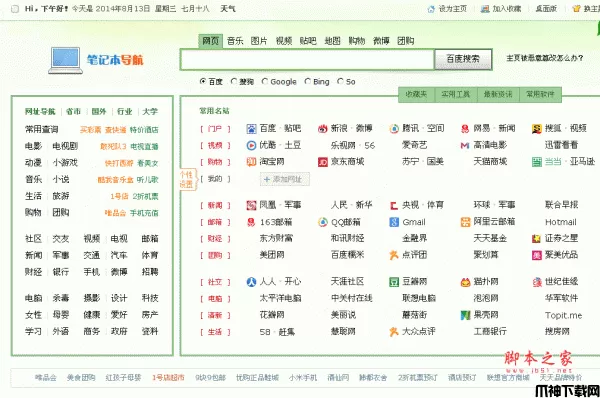The image size is (600, 398).
Task: Click the 添加网址 button
Action: click(284, 179)
